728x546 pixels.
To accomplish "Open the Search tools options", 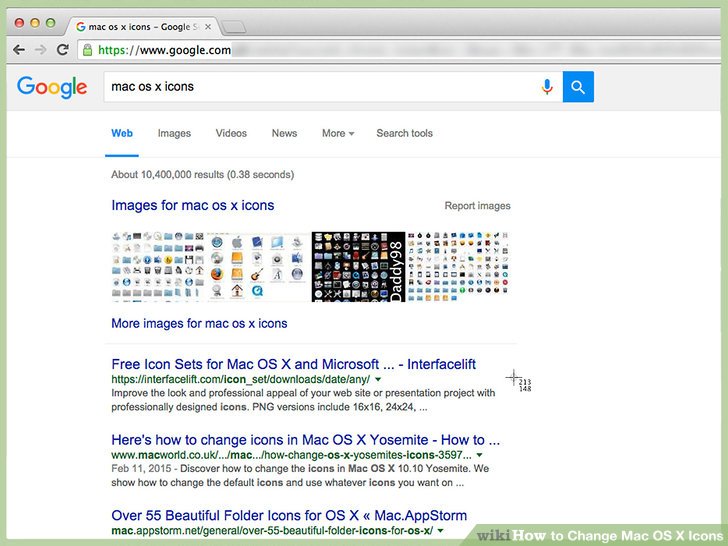I will pyautogui.click(x=404, y=133).
